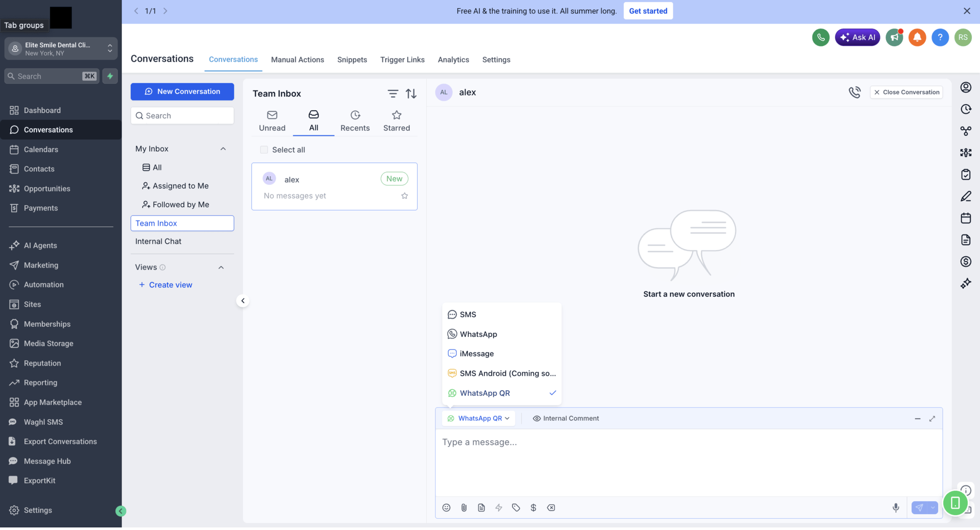This screenshot has width=980, height=530.
Task: Call alex using the header phone icon
Action: point(854,92)
